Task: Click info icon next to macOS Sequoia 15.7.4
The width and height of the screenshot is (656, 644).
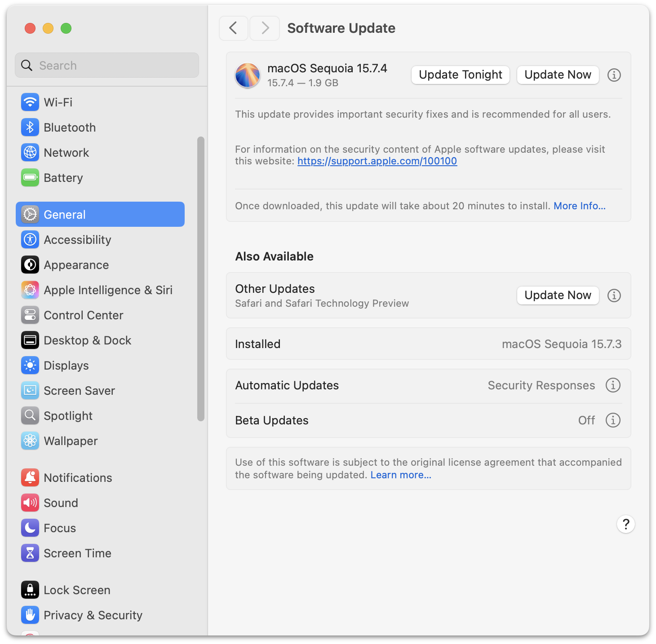Action: click(614, 75)
